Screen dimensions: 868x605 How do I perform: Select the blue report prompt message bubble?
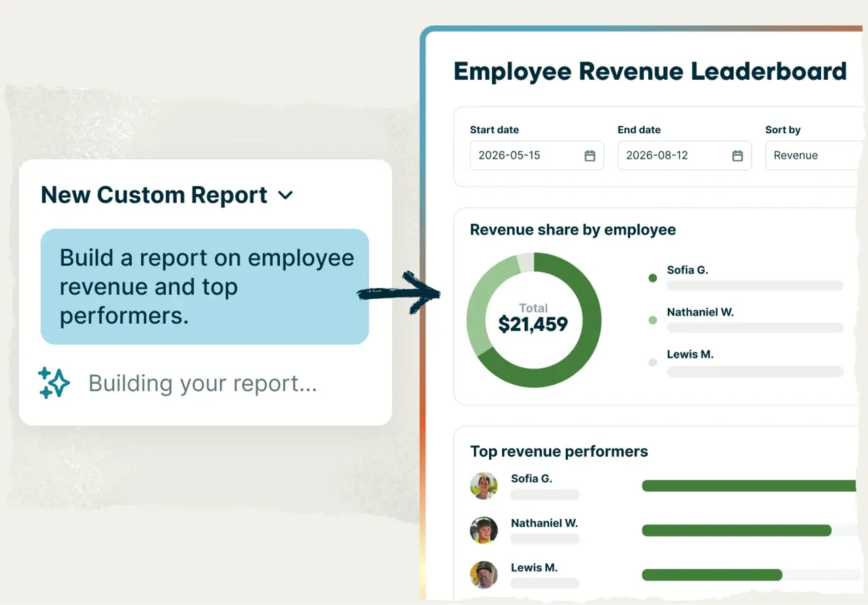[x=205, y=286]
